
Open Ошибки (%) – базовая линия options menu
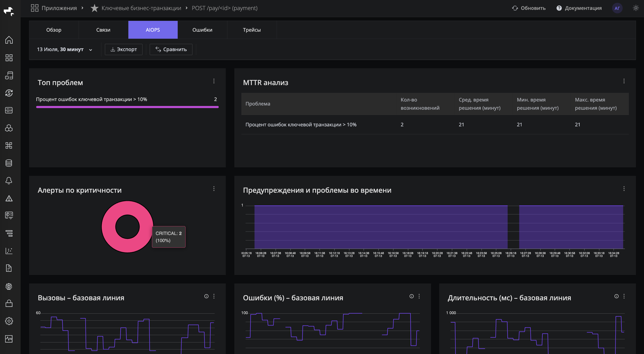point(419,296)
